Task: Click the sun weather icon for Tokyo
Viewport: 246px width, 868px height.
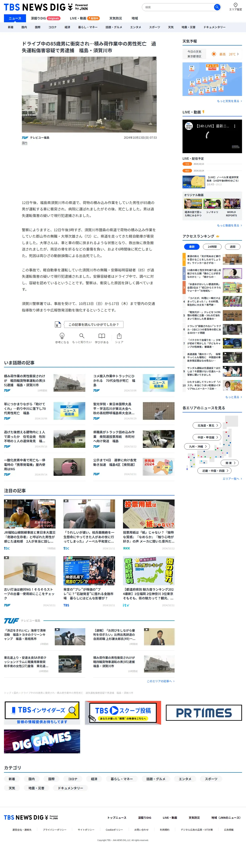Action: click(x=214, y=54)
